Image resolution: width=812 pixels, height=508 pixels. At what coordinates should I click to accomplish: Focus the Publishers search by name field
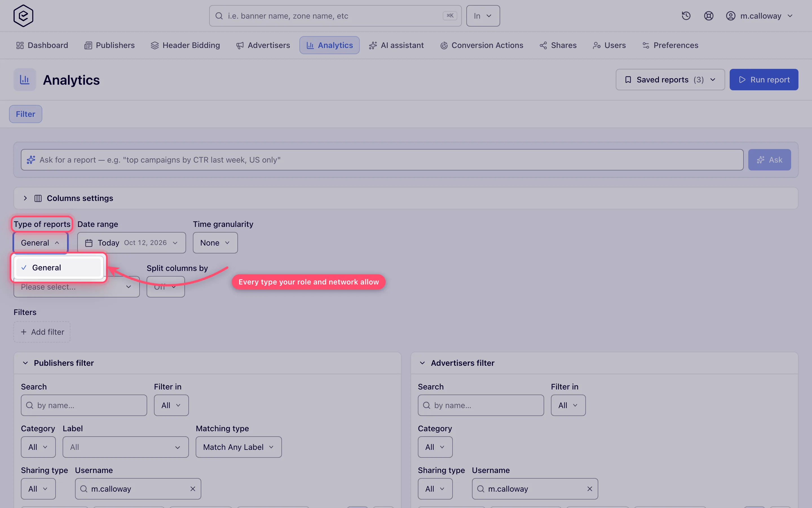pyautogui.click(x=84, y=405)
